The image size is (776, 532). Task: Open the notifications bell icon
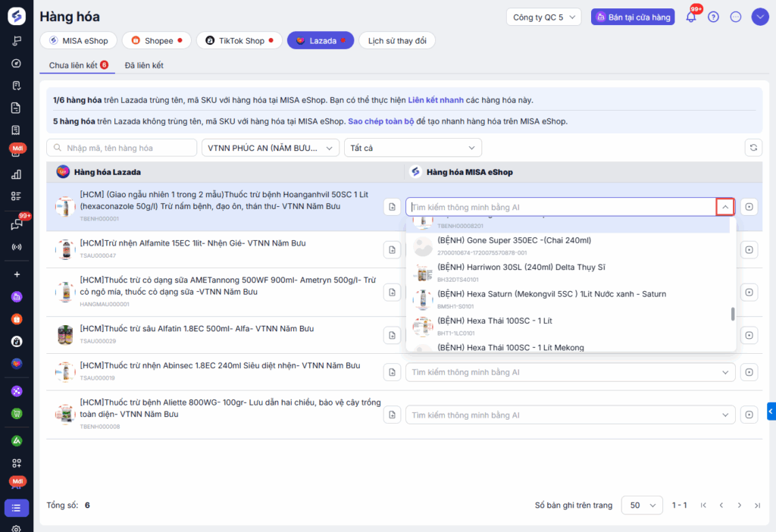[691, 17]
